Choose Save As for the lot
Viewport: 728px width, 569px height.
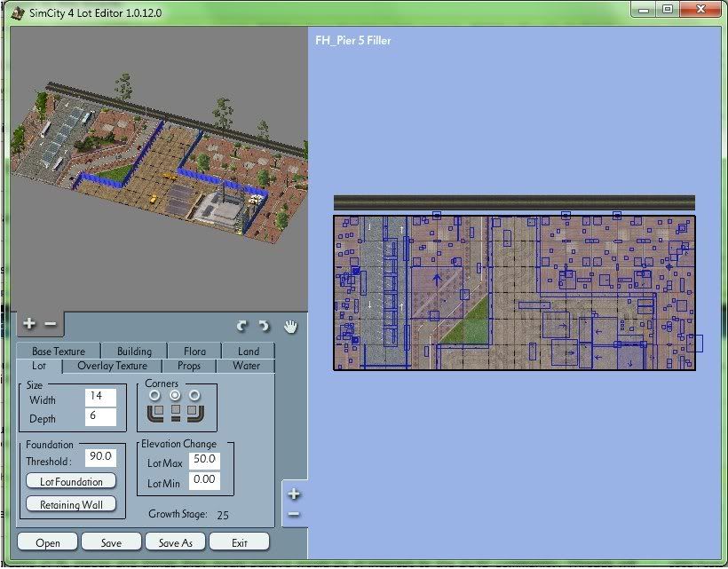(x=175, y=542)
